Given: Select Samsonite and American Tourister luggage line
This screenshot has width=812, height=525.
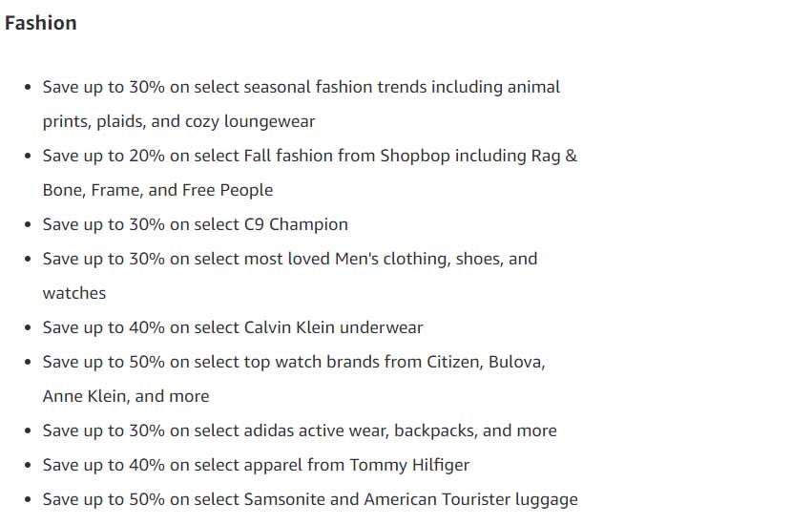Looking at the screenshot, I should coord(310,499).
